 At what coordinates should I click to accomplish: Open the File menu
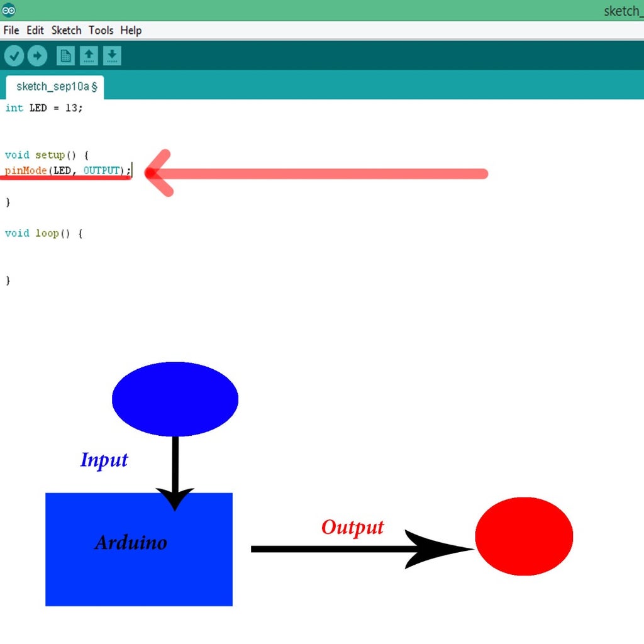tap(10, 30)
